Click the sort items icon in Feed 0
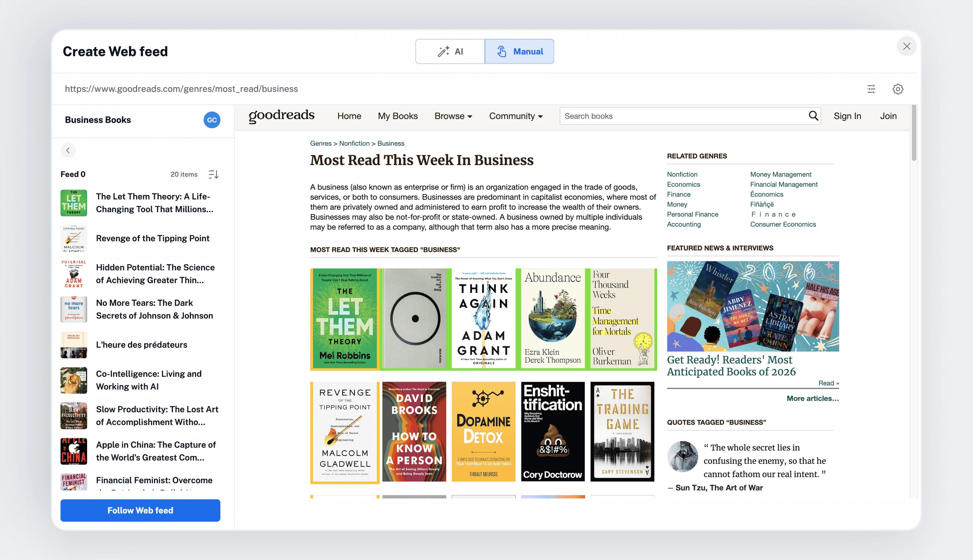The width and height of the screenshot is (973, 560). coord(213,174)
